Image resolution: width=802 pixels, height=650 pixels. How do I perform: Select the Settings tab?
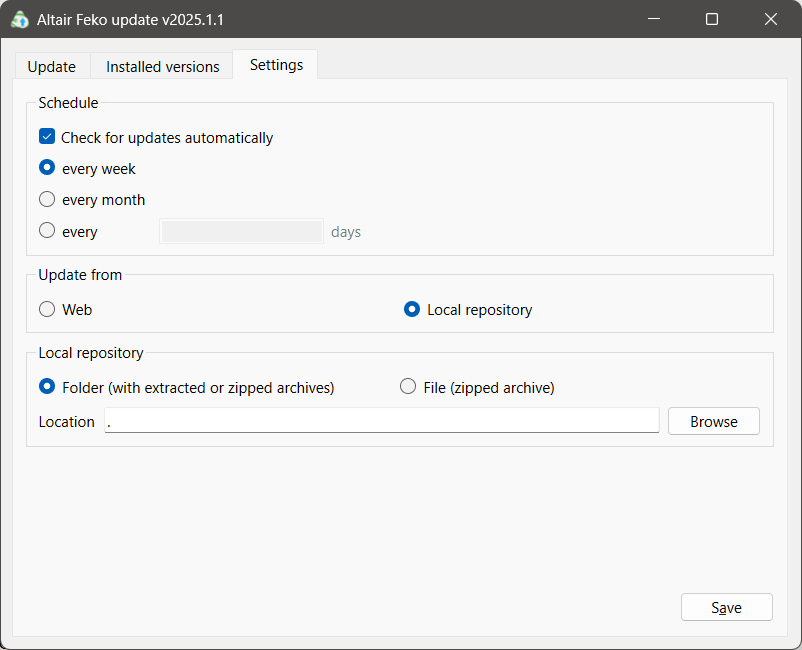click(x=276, y=65)
